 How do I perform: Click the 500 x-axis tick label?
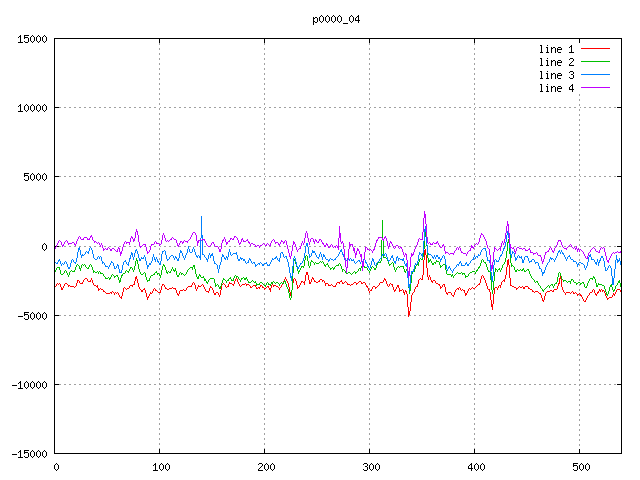(x=580, y=467)
